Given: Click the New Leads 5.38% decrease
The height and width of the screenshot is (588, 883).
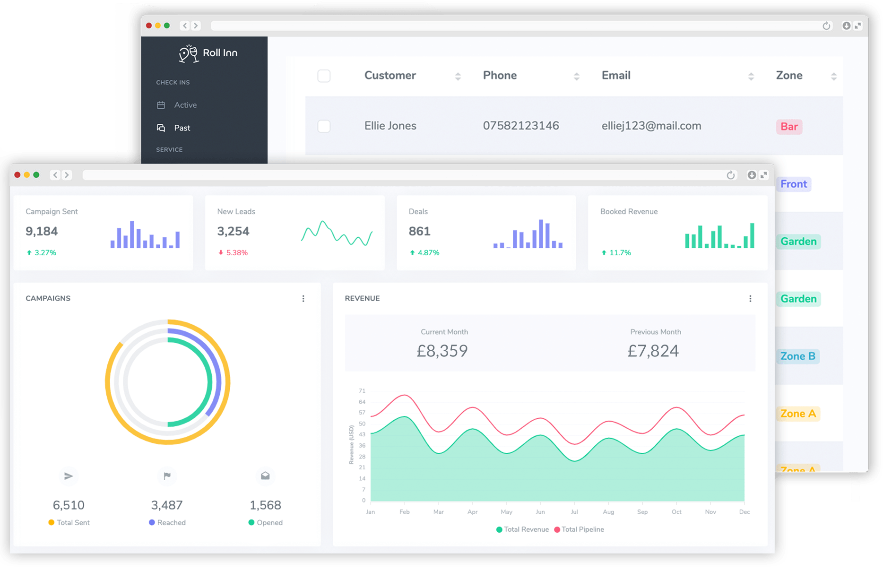Looking at the screenshot, I should pyautogui.click(x=233, y=253).
